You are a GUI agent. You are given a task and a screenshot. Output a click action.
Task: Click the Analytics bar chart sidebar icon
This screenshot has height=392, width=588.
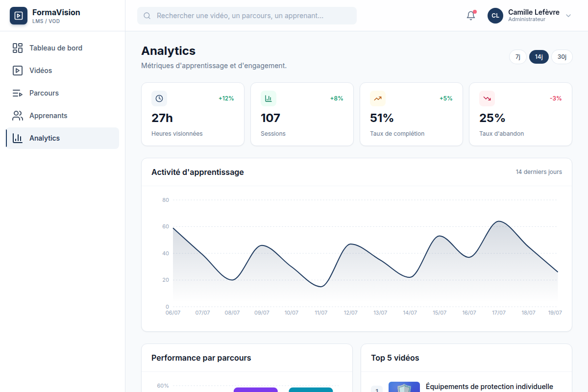pyautogui.click(x=18, y=138)
